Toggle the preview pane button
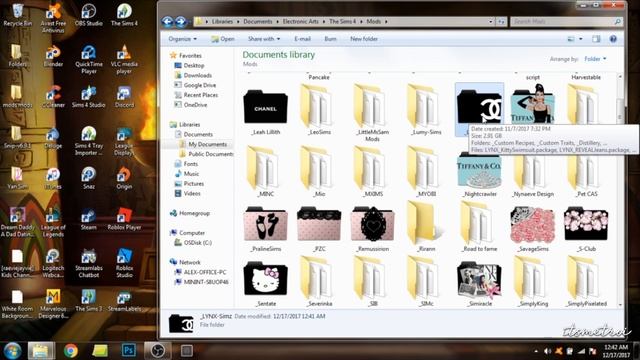The width and height of the screenshot is (640, 360). (x=596, y=39)
